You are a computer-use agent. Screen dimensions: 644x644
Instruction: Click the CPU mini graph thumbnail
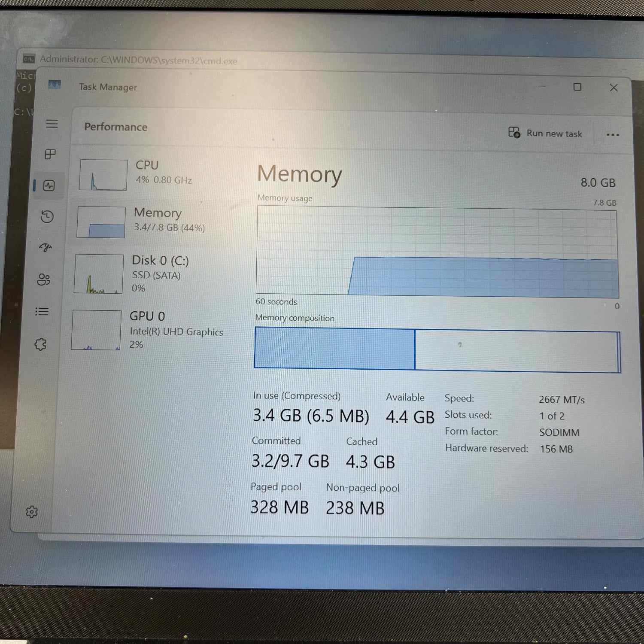click(103, 175)
